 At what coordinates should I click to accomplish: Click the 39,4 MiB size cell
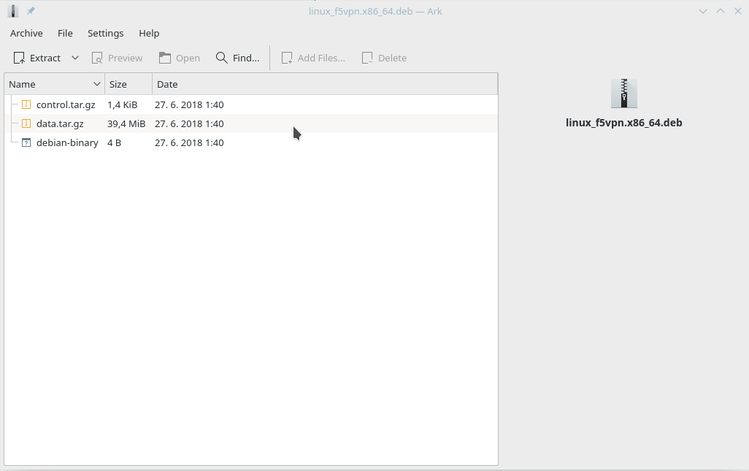126,124
